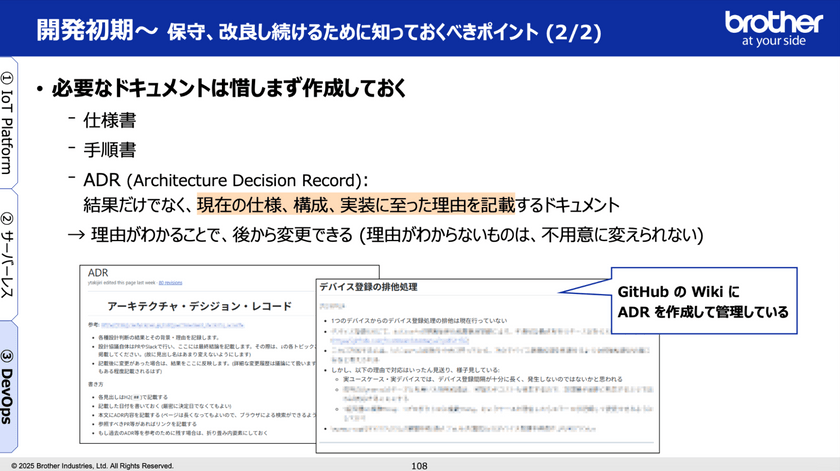Click the orange highlighted text phrase

click(355, 205)
